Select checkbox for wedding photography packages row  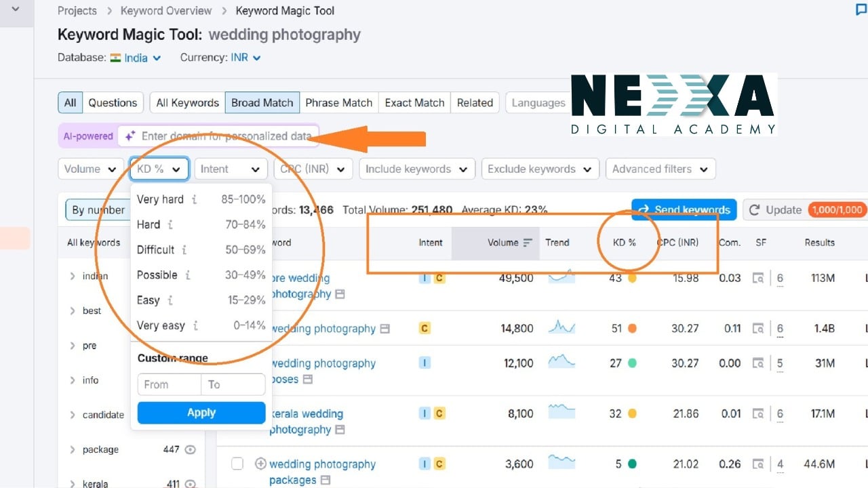coord(237,464)
